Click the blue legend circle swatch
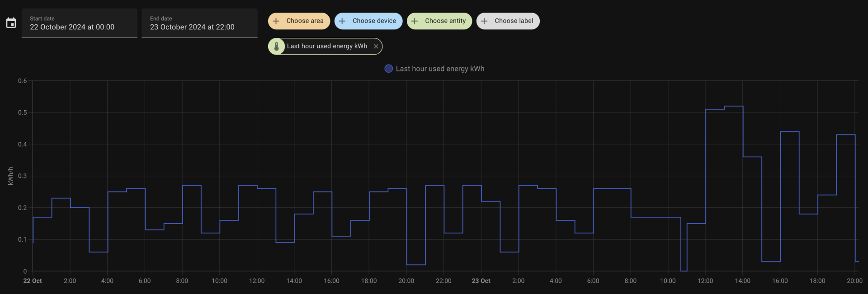This screenshot has width=868, height=294. (x=388, y=69)
